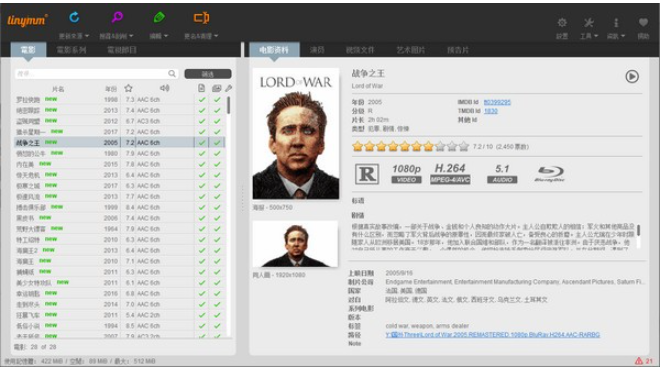Open the media files tab
This screenshot has height=368, width=661.
pos(360,50)
